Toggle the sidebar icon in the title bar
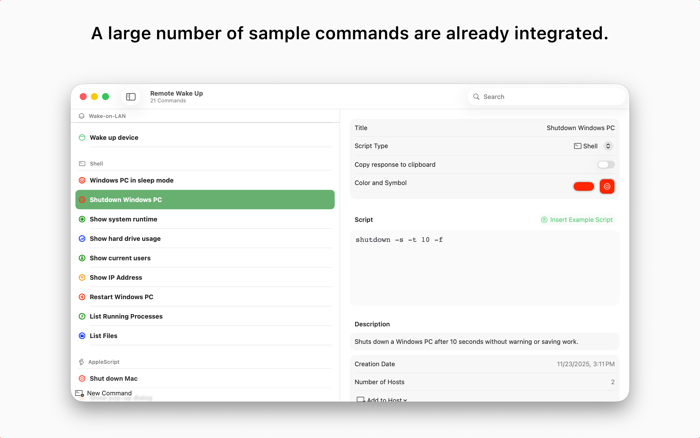 coord(131,97)
